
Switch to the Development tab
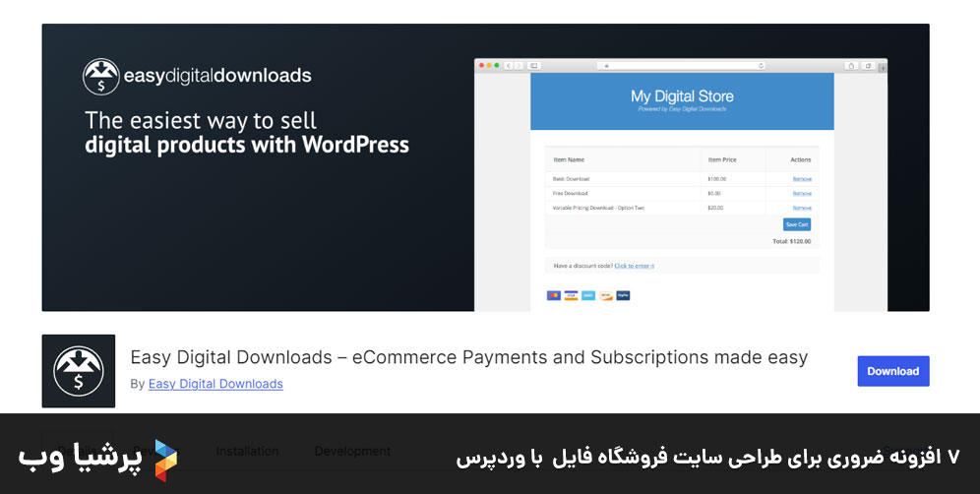[352, 451]
